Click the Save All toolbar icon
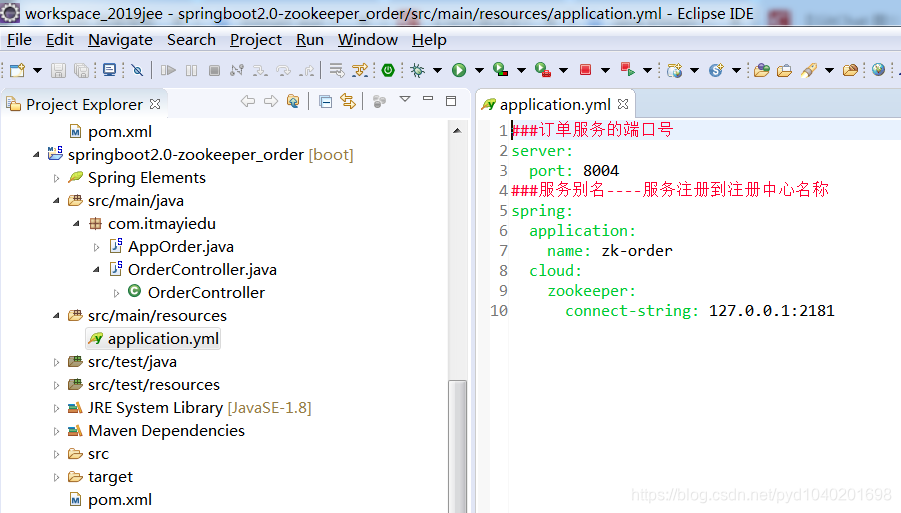The image size is (901, 513). tap(82, 70)
